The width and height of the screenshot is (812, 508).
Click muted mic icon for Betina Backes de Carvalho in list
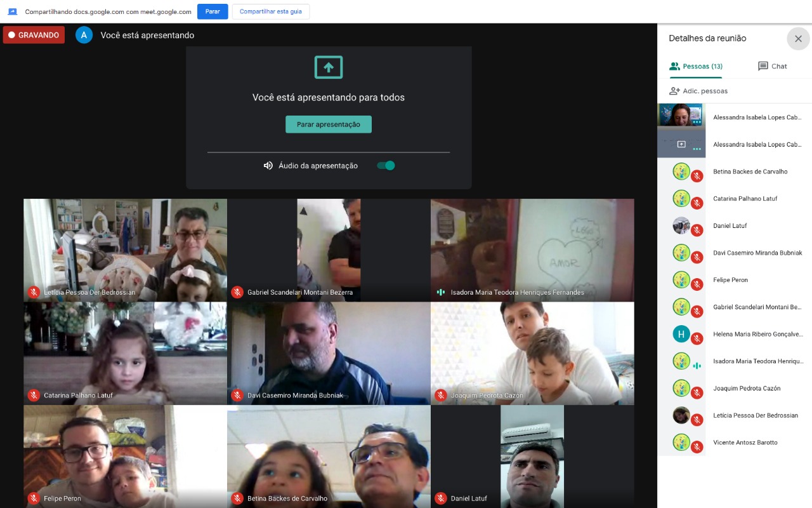(697, 176)
